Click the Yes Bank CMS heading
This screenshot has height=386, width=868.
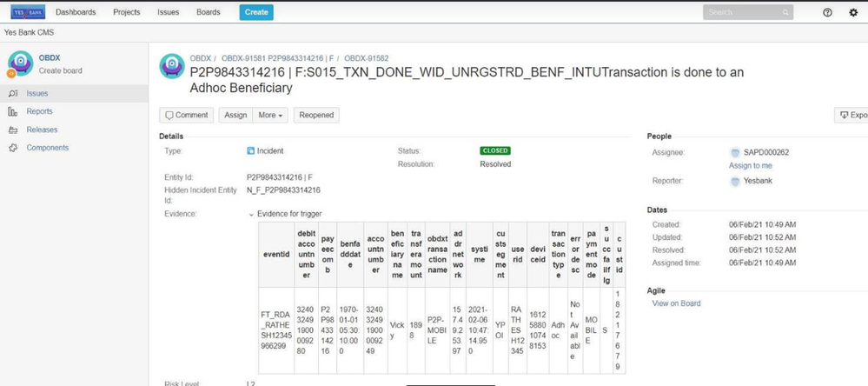click(29, 33)
